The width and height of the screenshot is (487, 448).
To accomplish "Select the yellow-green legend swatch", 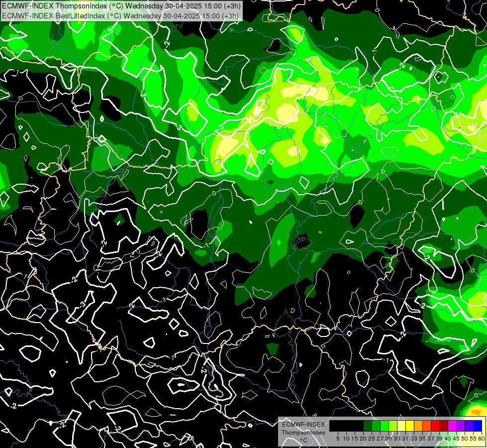I will coord(393,426).
